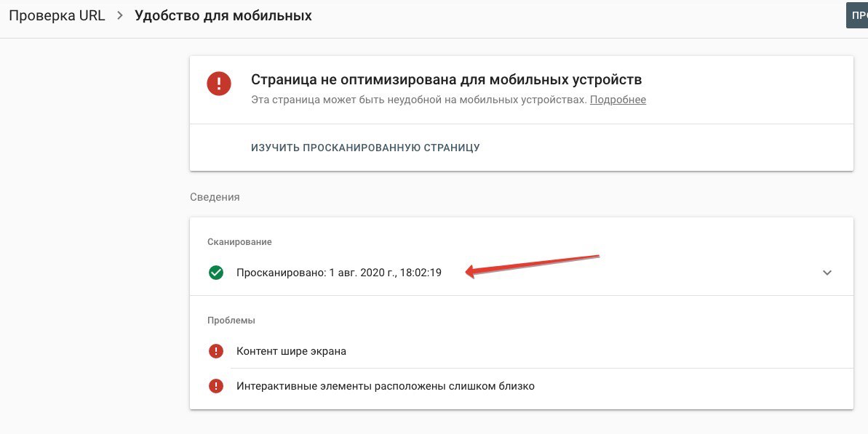The image size is (868, 434).
Task: Click the partially visible ПРО button
Action: [x=857, y=15]
